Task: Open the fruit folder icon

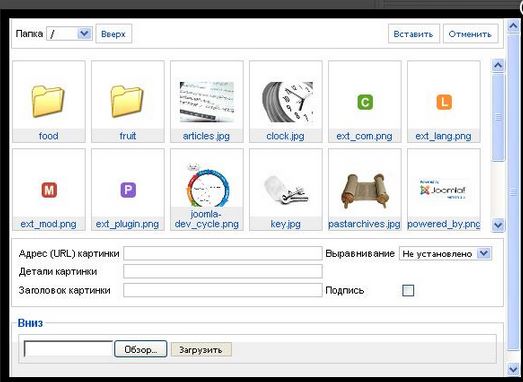Action: (127, 101)
